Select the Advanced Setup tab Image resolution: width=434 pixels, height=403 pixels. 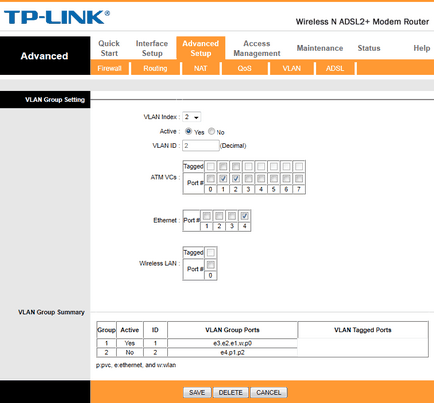pos(201,48)
